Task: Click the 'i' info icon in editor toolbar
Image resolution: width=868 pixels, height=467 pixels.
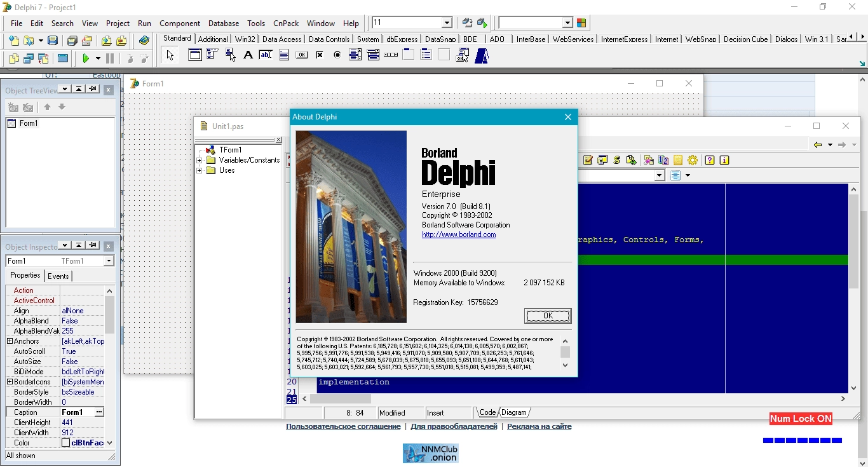Action: [724, 160]
